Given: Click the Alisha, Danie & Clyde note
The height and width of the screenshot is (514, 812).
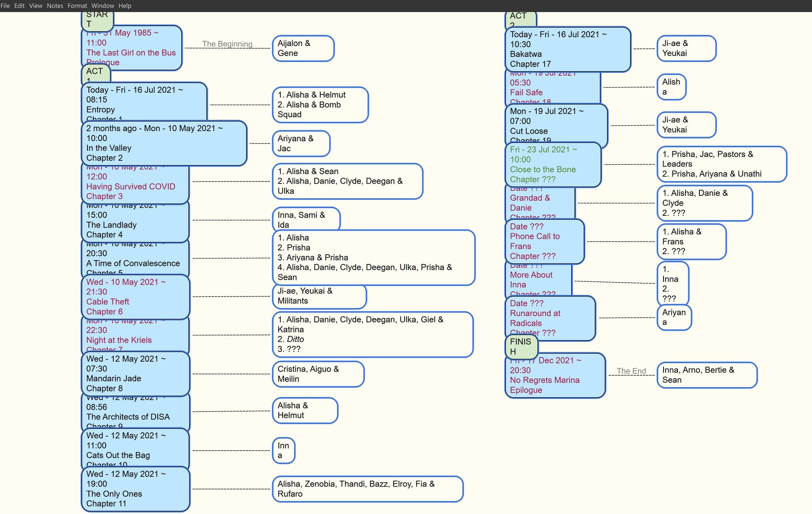Looking at the screenshot, I should coord(705,203).
